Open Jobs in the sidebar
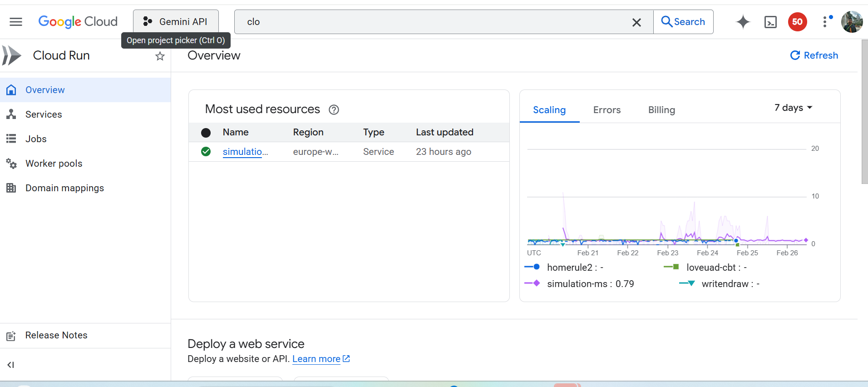 (85, 139)
